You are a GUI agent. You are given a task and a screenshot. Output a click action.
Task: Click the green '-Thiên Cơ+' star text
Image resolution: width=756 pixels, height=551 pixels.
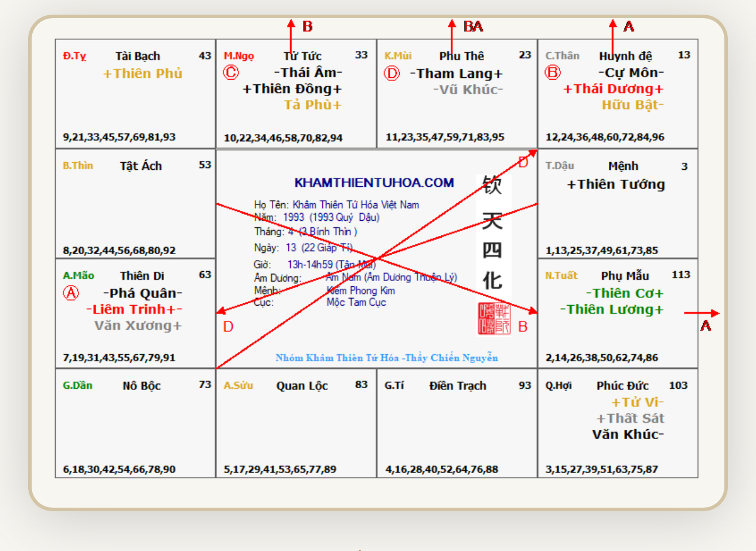pos(625,293)
